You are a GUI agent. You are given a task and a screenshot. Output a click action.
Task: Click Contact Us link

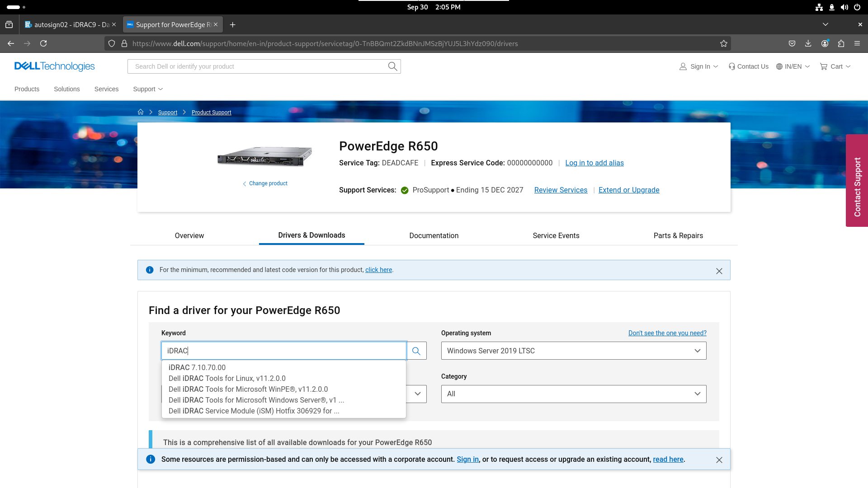(x=749, y=66)
